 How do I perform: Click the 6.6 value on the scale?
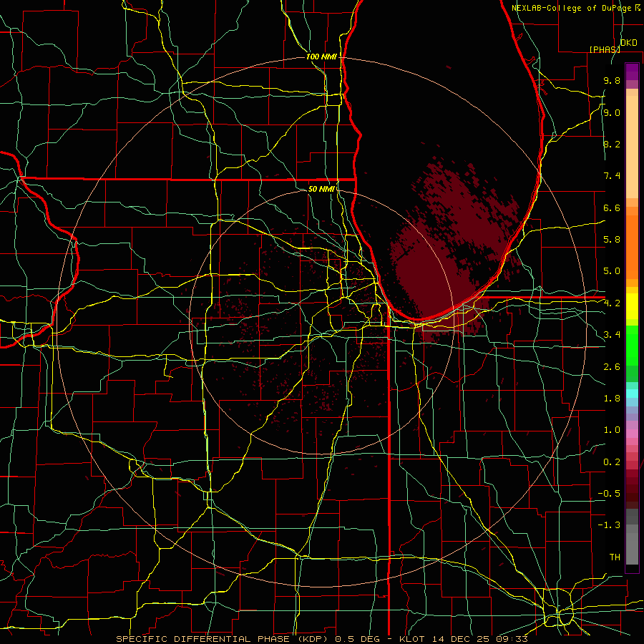(612, 208)
